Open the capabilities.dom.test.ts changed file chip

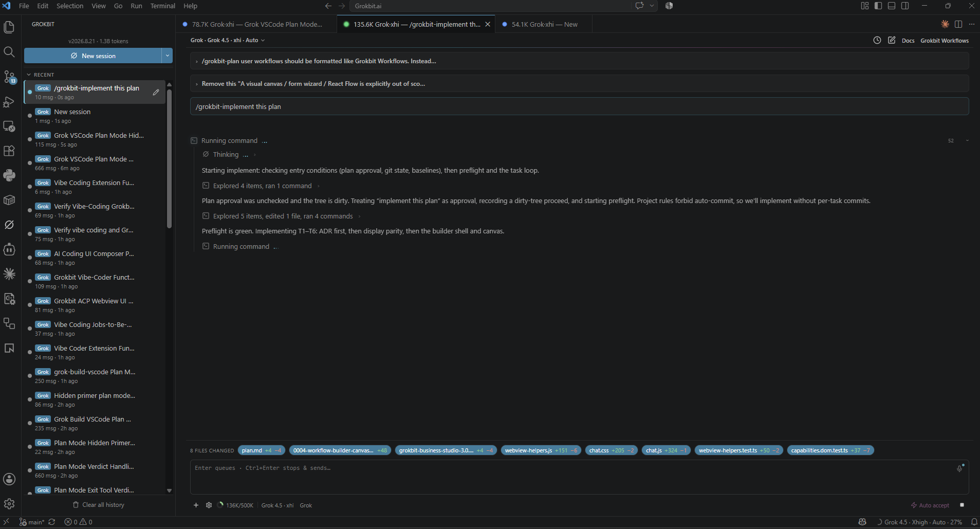pos(830,450)
